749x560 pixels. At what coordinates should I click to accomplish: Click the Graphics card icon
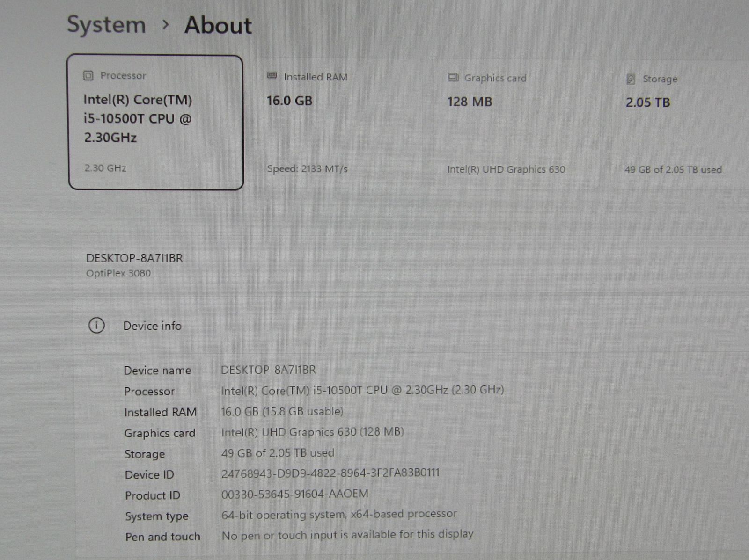point(453,78)
